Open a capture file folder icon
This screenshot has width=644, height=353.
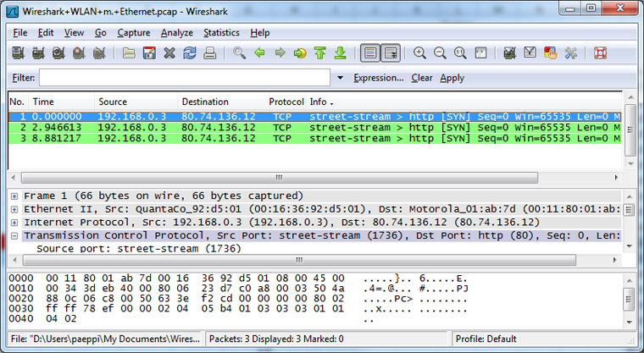[129, 53]
